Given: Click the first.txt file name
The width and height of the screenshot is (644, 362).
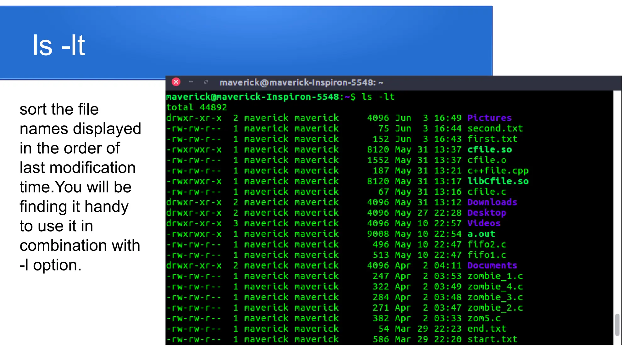Looking at the screenshot, I should coord(492,139).
